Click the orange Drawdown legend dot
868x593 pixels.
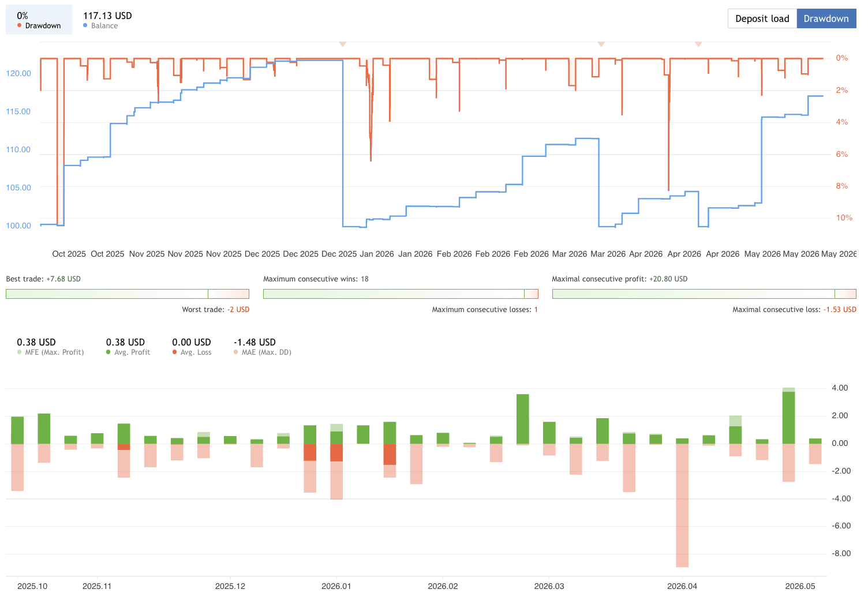[x=19, y=25]
